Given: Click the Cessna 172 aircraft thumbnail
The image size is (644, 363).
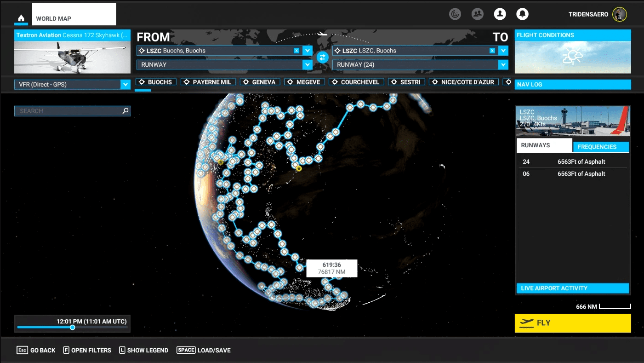Looking at the screenshot, I should click(x=72, y=57).
